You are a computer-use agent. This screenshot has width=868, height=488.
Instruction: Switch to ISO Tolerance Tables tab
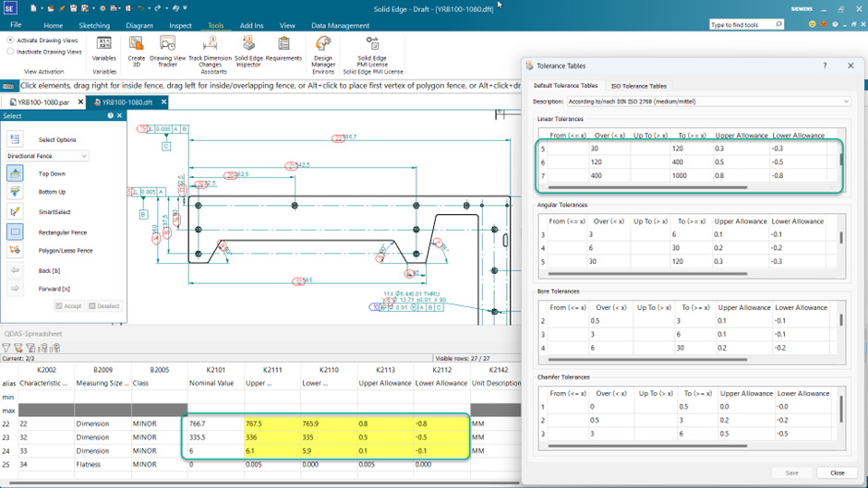tap(638, 87)
